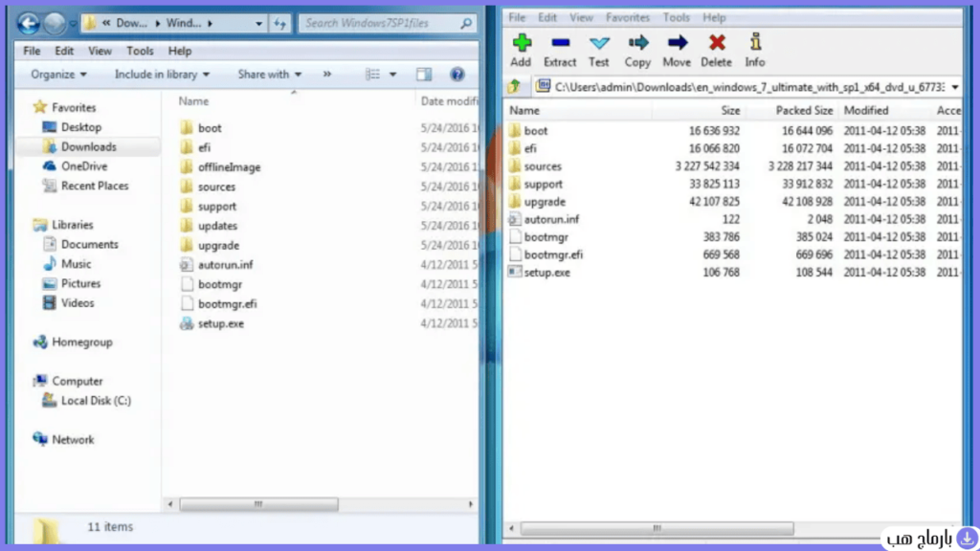980x551 pixels.
Task: Click the breadcrumb arrow after Wind...
Action: coord(210,24)
